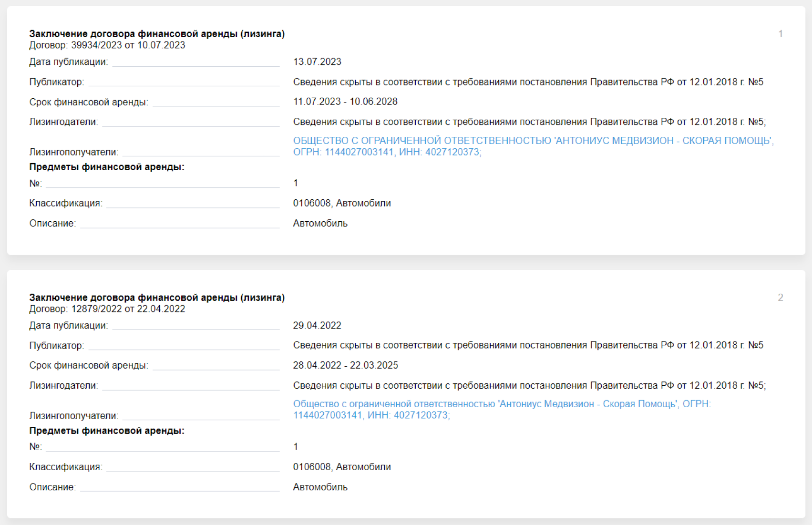Screen dimensions: 812x525
Task: Click 'Предметы финансовой аренды' heading in first record
Action: coord(107,167)
